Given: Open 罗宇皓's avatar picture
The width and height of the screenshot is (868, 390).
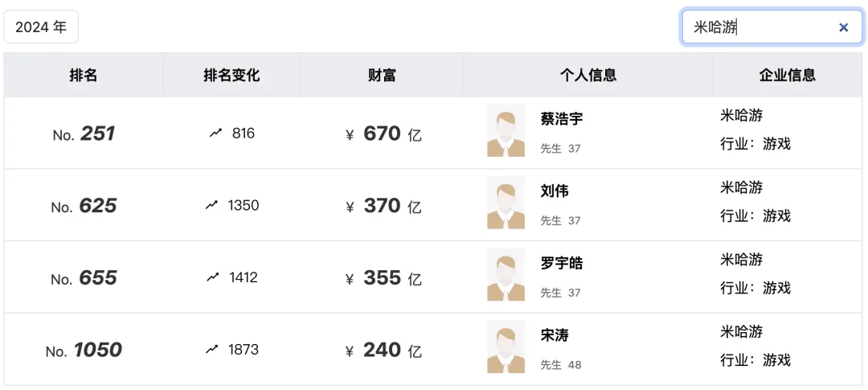Looking at the screenshot, I should 506,275.
